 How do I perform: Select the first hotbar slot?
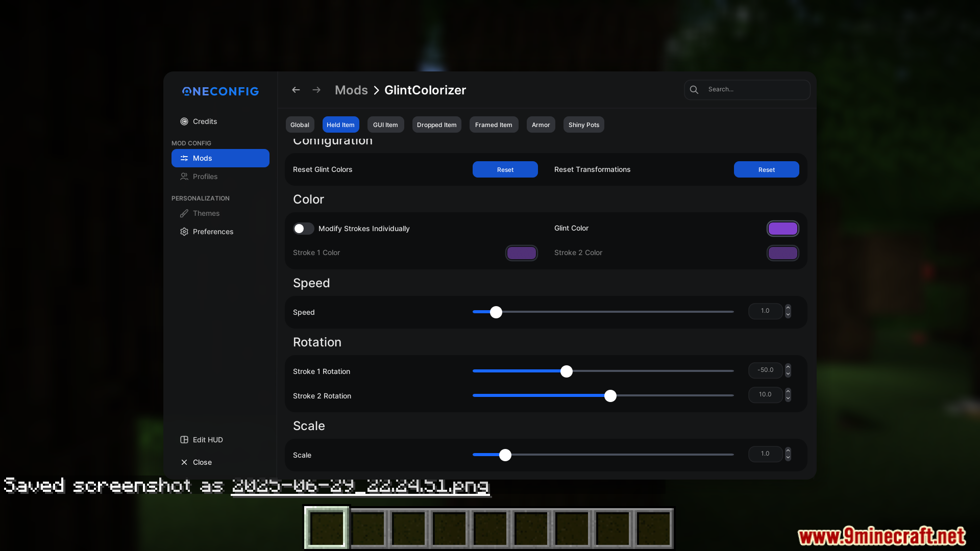click(327, 528)
